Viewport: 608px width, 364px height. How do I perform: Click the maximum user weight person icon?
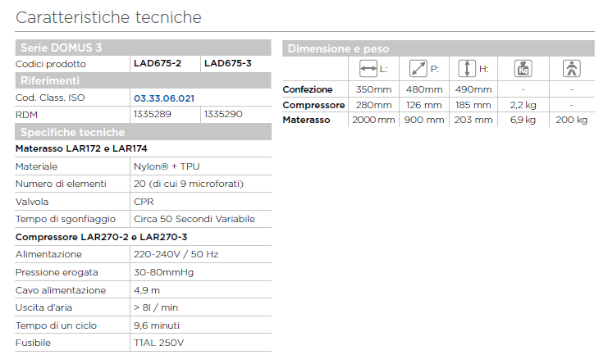pyautogui.click(x=570, y=69)
